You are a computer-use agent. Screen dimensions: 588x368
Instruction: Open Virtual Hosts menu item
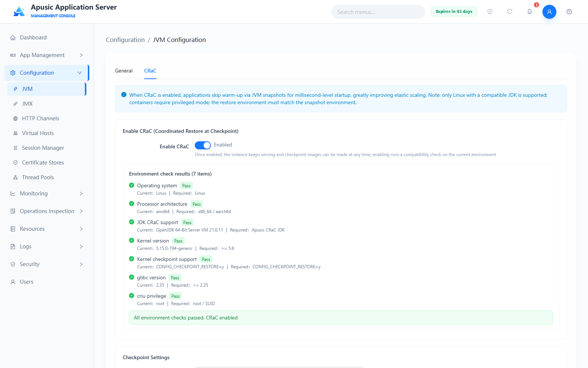(47, 133)
